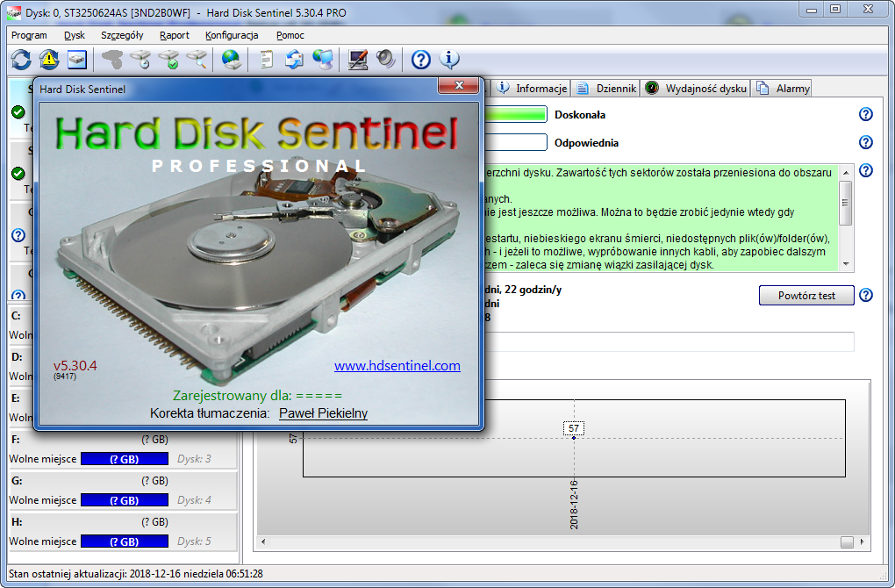Click the globe and monitor network icon

[x=323, y=60]
